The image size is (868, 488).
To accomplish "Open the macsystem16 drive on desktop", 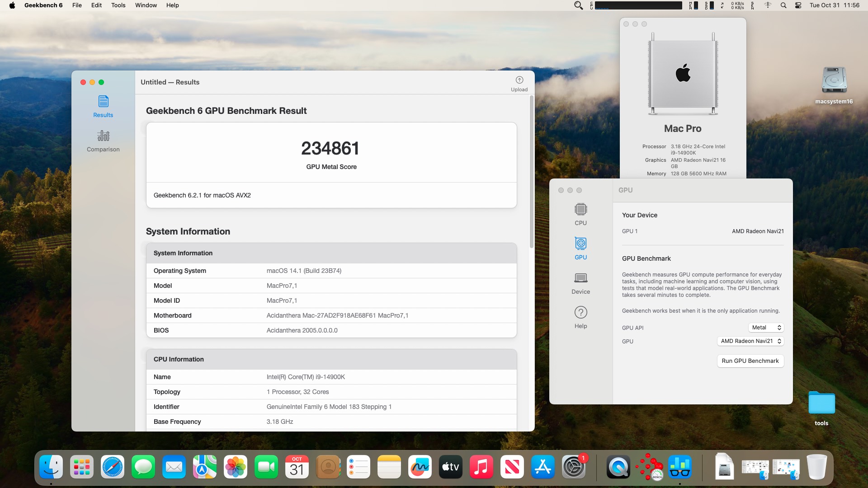I will point(834,85).
